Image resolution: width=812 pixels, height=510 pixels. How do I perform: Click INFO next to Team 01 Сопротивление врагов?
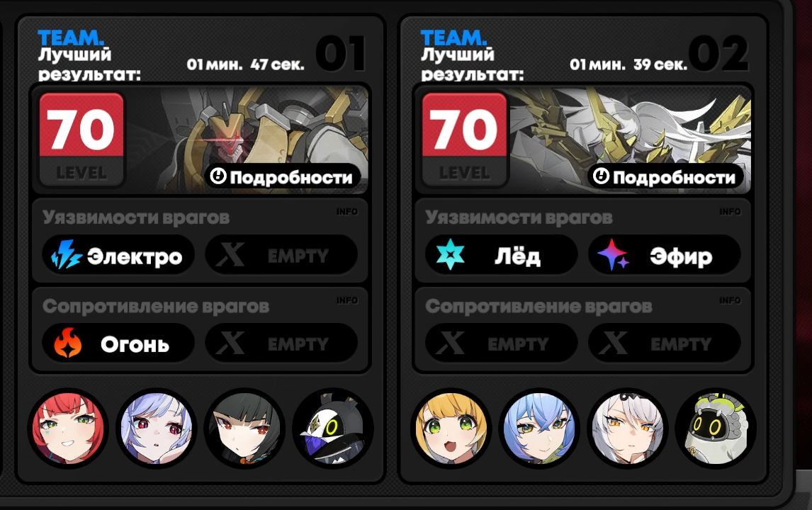coord(347,300)
